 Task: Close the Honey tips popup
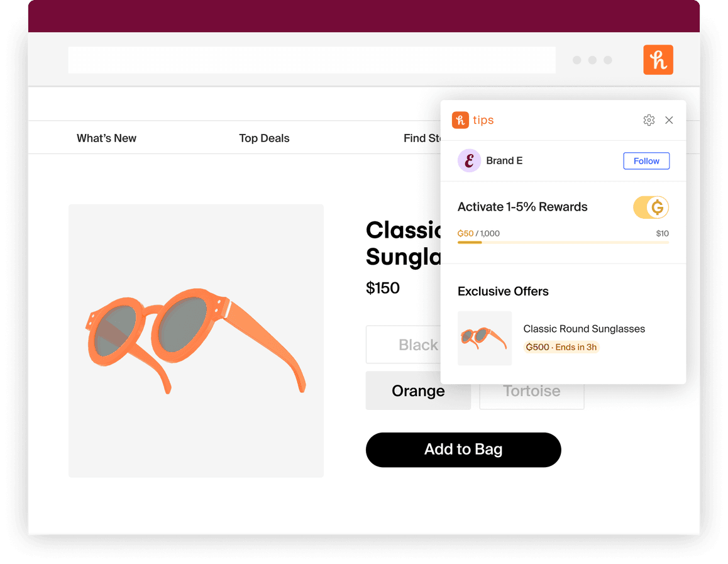tap(668, 120)
